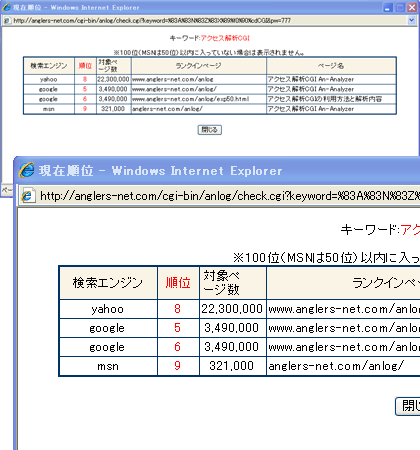Click the 閉じる button in the small window
This screenshot has width=420, height=450.
(210, 130)
